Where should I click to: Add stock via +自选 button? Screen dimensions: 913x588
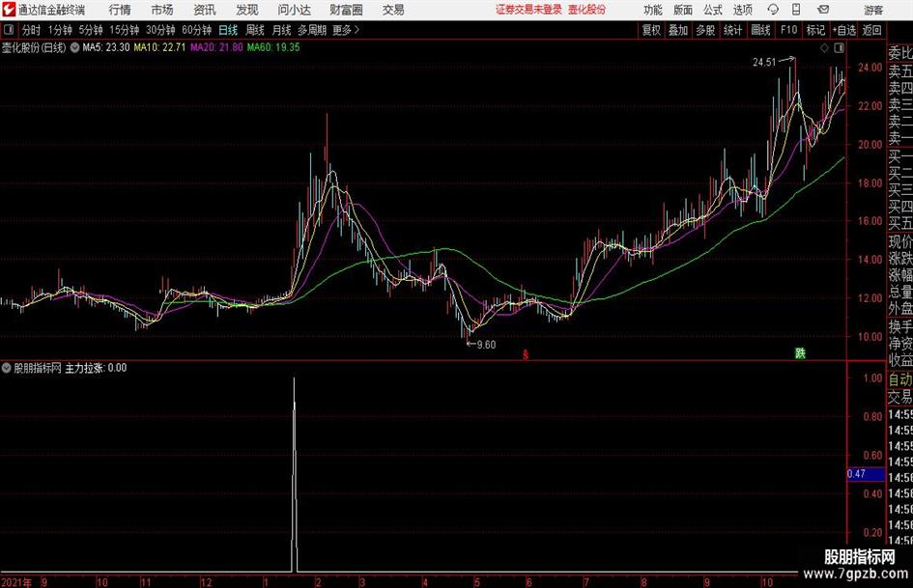coord(843,30)
